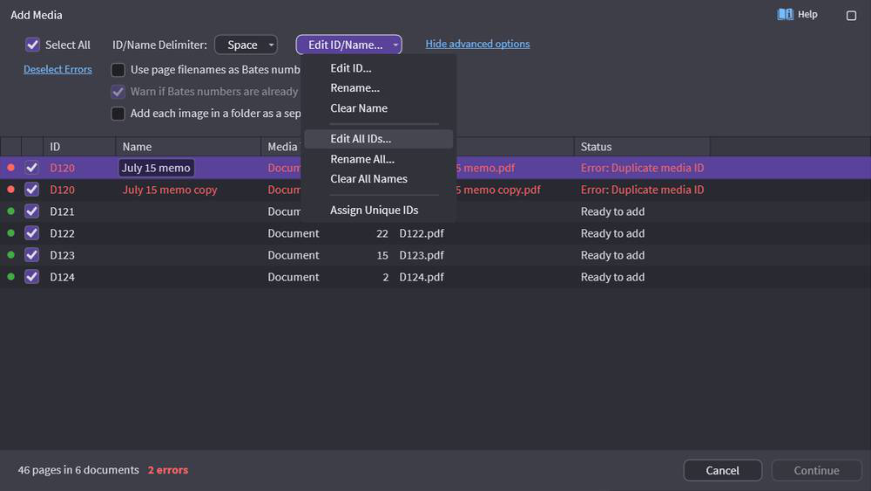Uncheck the D121 row checkbox
This screenshot has height=491, width=871.
(x=32, y=211)
